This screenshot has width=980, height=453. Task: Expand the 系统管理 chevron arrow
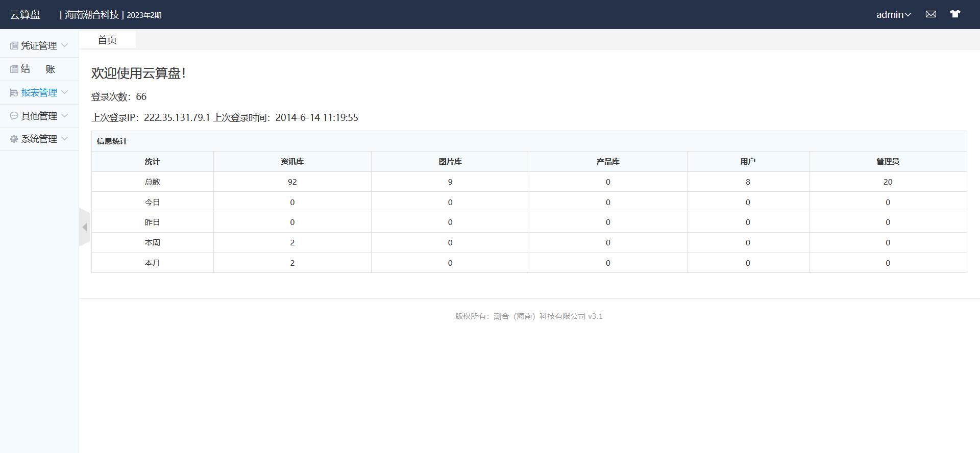click(x=65, y=139)
